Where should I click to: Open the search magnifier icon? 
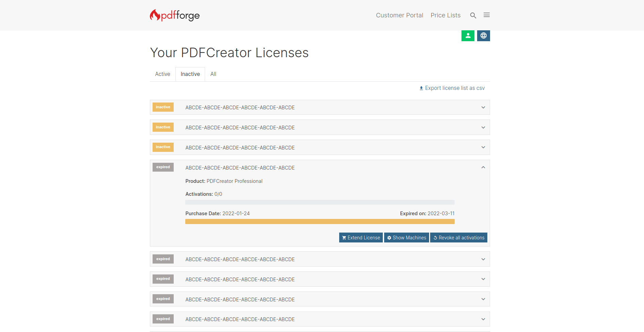473,15
